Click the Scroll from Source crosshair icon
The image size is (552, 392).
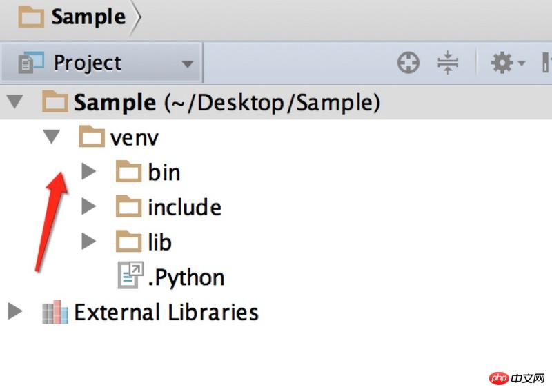pos(408,63)
